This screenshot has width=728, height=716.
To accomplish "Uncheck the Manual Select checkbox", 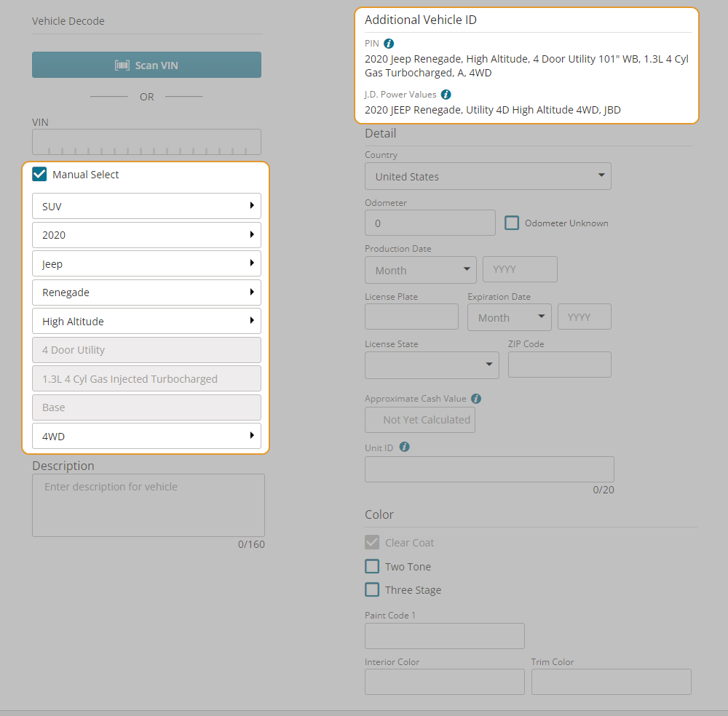I will click(39, 175).
